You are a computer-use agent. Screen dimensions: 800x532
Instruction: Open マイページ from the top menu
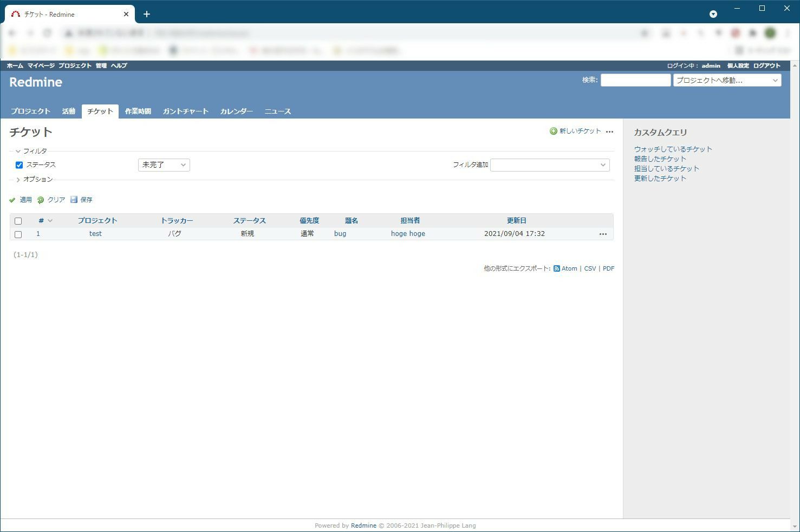coord(41,65)
